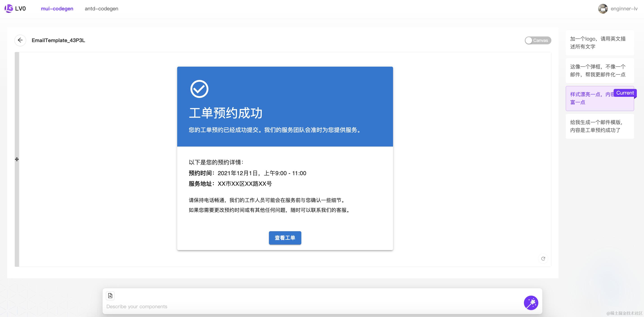This screenshot has height=317, width=644.
Task: Click the checkmark circle icon in email header
Action: coord(199,89)
